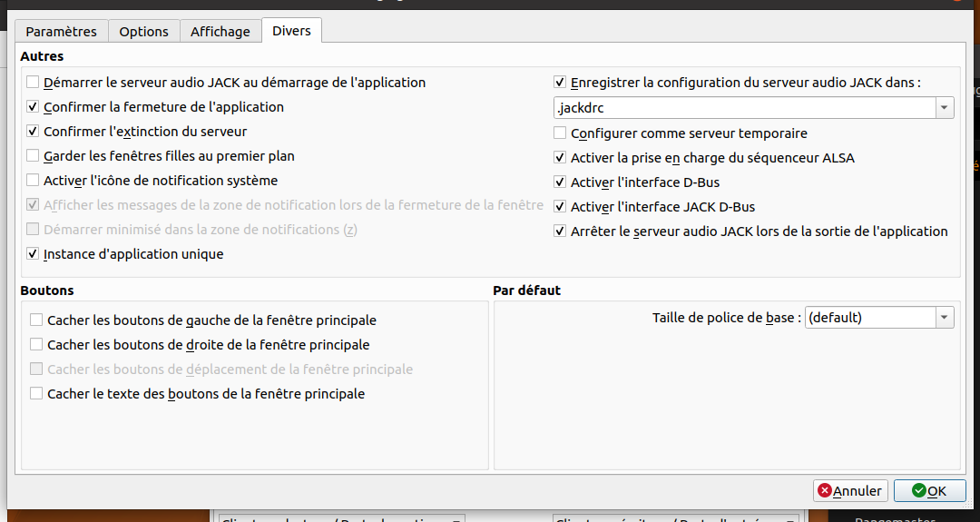The width and height of the screenshot is (980, 522).
Task: Check Cacher les boutons de gauche
Action: click(x=36, y=320)
